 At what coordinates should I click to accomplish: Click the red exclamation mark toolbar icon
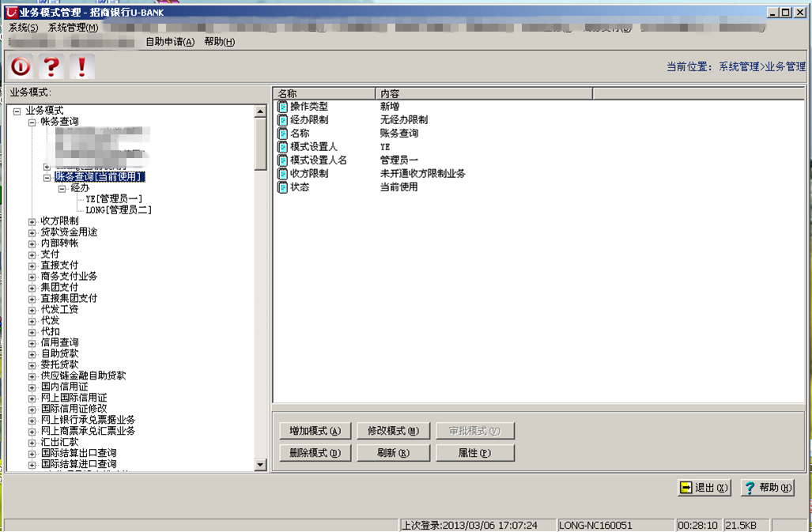81,66
